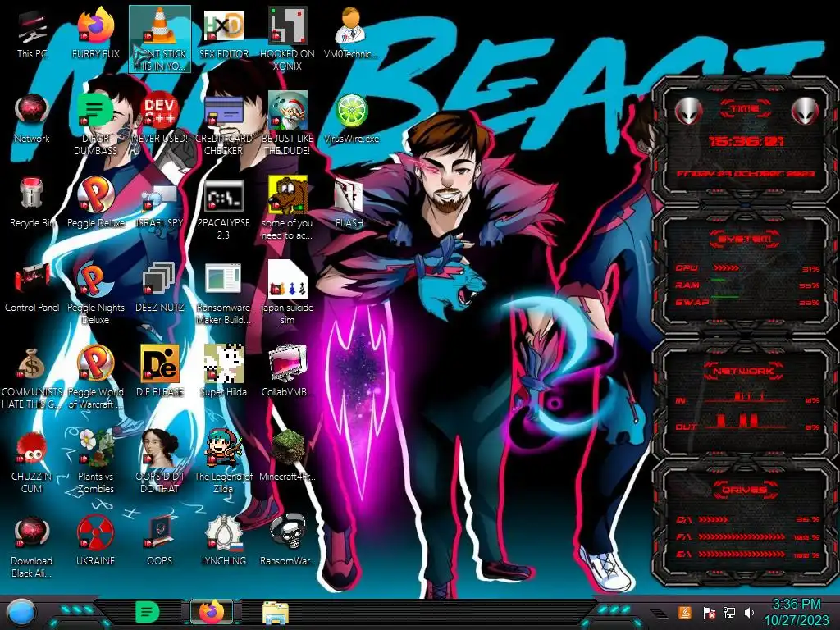Open the OOPS headset icon
Viewport: 840px width, 630px height.
[160, 533]
